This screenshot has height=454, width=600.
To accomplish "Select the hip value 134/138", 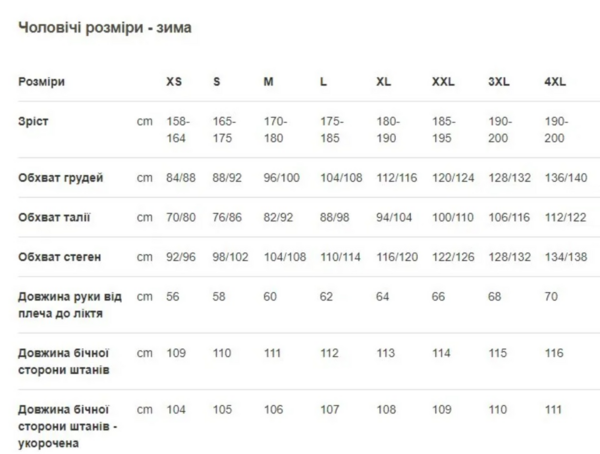I will [x=565, y=257].
